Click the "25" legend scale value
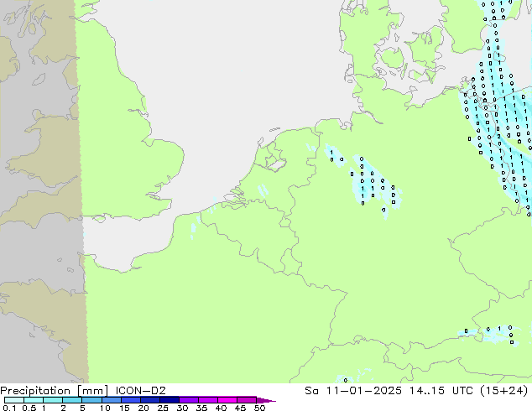Screen dimensions: 532x411 (163, 408)
